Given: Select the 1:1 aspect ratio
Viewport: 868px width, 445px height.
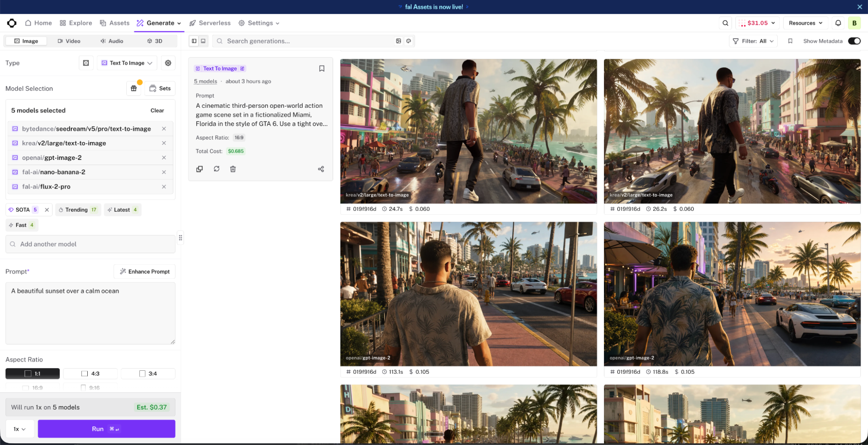Looking at the screenshot, I should click(x=33, y=374).
